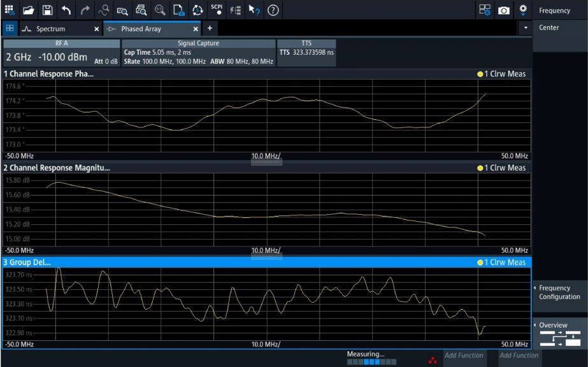This screenshot has height=367, width=588.
Task: Toggle the MultiView grid tab
Action: click(10, 29)
